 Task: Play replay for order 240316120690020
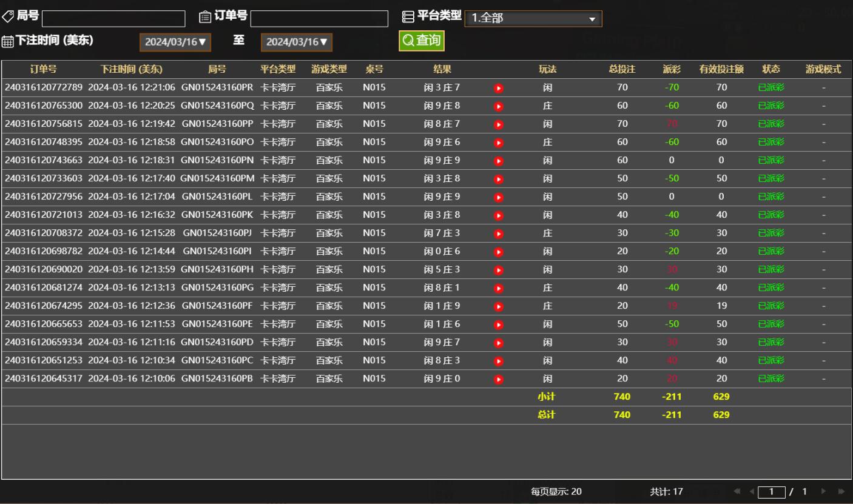pos(499,270)
